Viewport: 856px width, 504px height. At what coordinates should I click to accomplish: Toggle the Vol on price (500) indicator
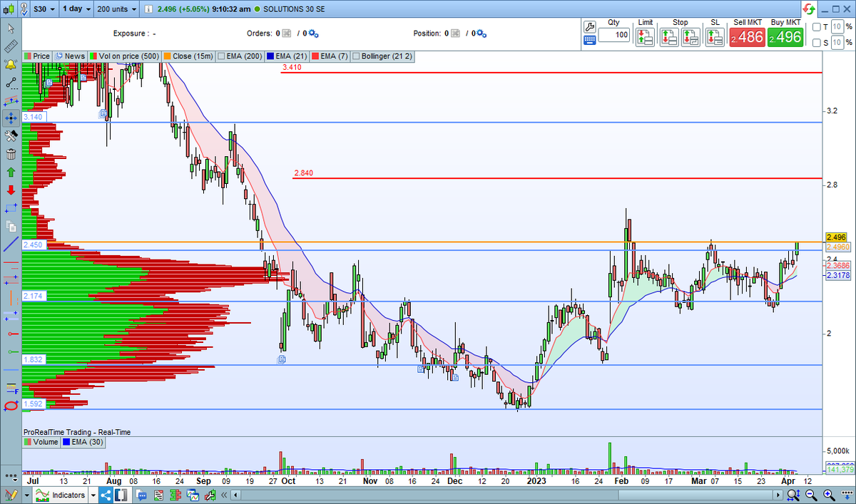pyautogui.click(x=125, y=56)
